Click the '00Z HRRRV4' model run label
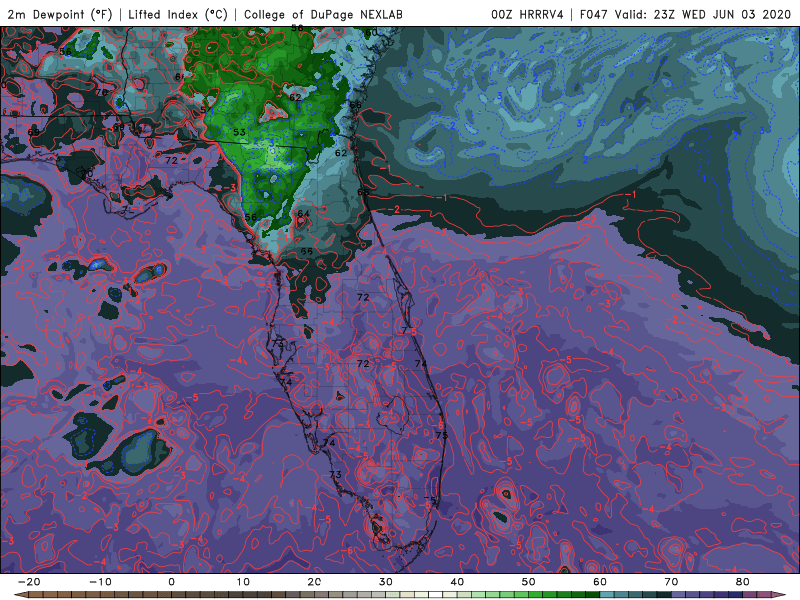Image resolution: width=800 pixels, height=600 pixels. [x=528, y=14]
